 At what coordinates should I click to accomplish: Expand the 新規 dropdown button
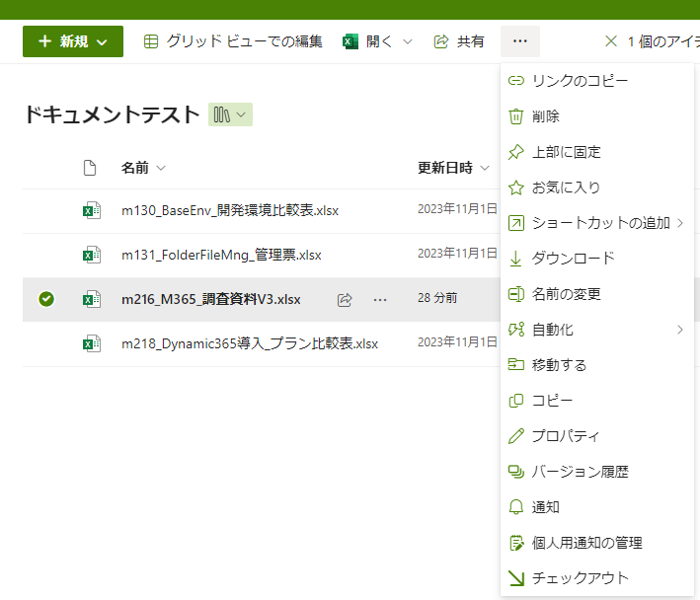(x=73, y=41)
